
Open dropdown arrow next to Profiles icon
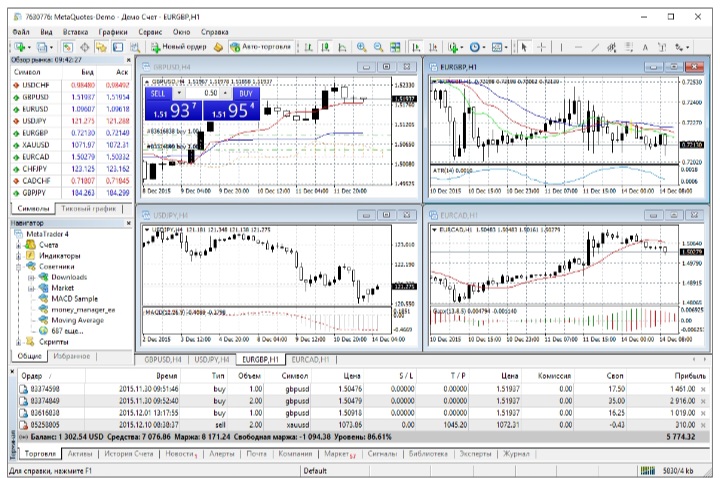click(x=51, y=47)
